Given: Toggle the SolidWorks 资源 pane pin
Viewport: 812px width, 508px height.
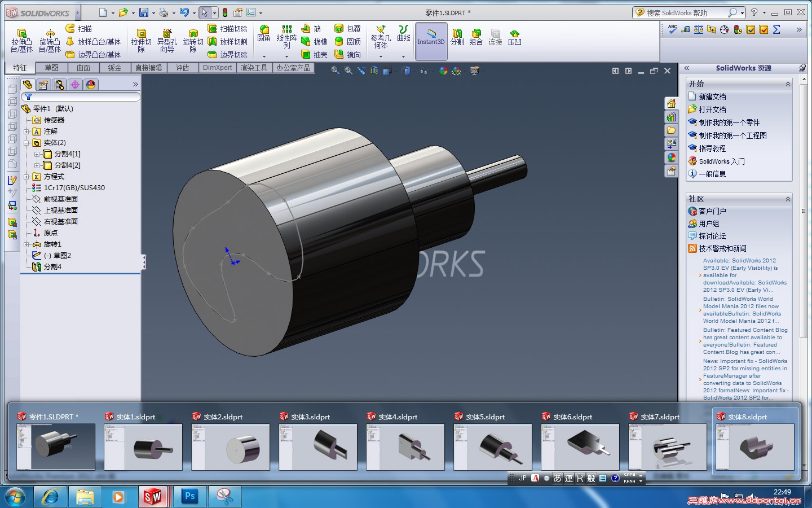Looking at the screenshot, I should tap(802, 68).
